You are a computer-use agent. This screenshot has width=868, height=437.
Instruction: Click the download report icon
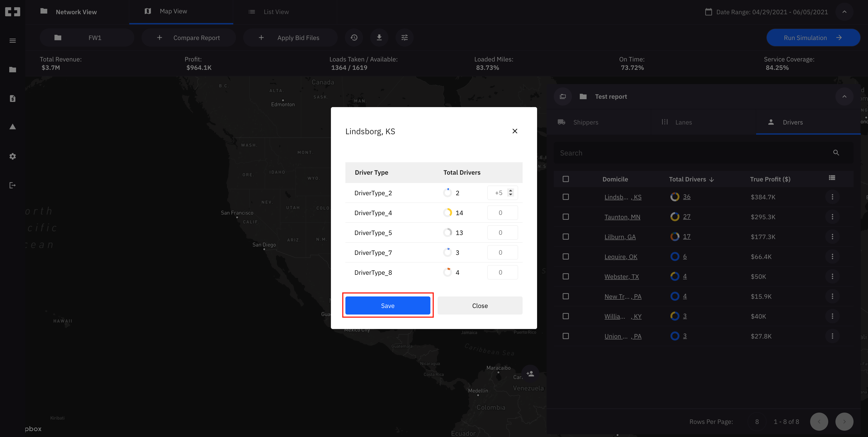(x=379, y=38)
